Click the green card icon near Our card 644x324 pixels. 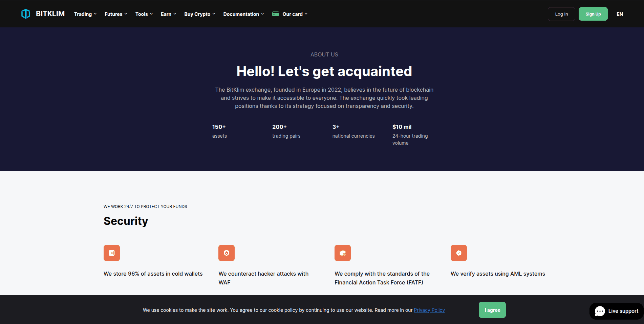(x=276, y=14)
